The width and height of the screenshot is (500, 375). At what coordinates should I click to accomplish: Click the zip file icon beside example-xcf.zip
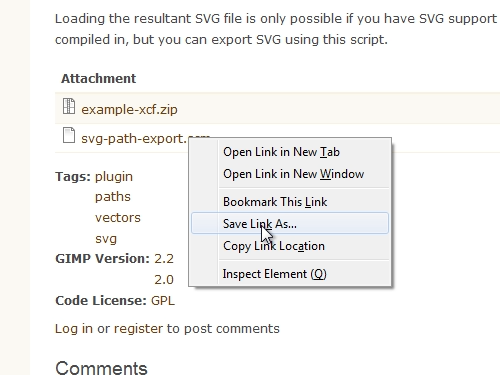pos(69,106)
